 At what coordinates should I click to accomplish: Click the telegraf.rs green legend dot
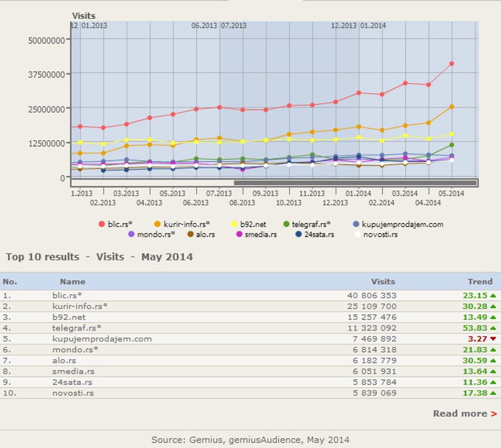click(286, 224)
